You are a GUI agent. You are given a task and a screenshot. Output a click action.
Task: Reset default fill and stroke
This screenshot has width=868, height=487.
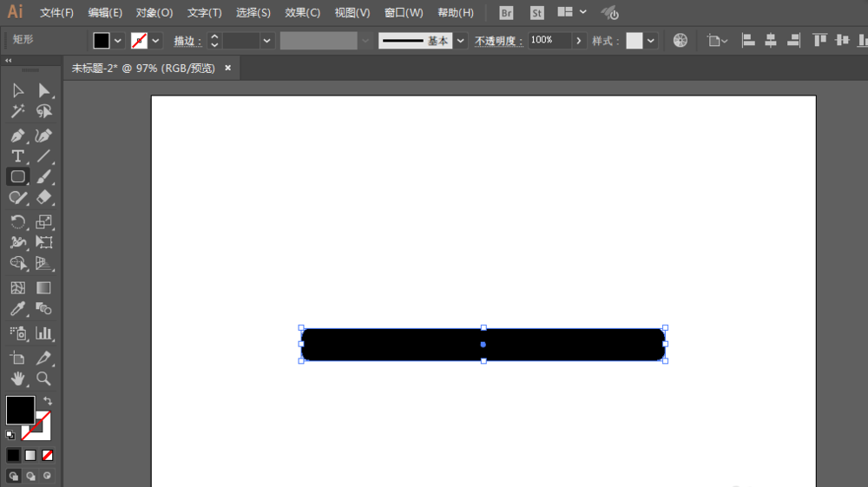point(10,435)
